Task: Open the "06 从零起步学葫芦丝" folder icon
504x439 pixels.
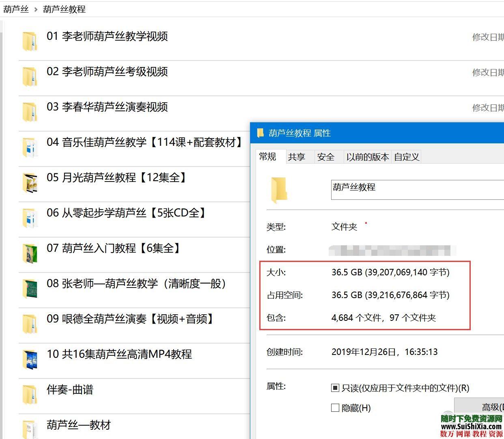Action: pyautogui.click(x=30, y=218)
